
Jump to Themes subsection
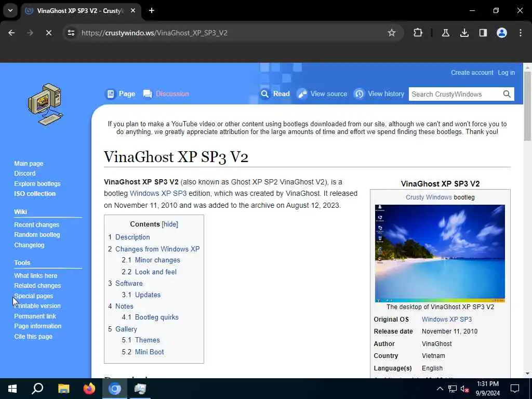tap(147, 340)
